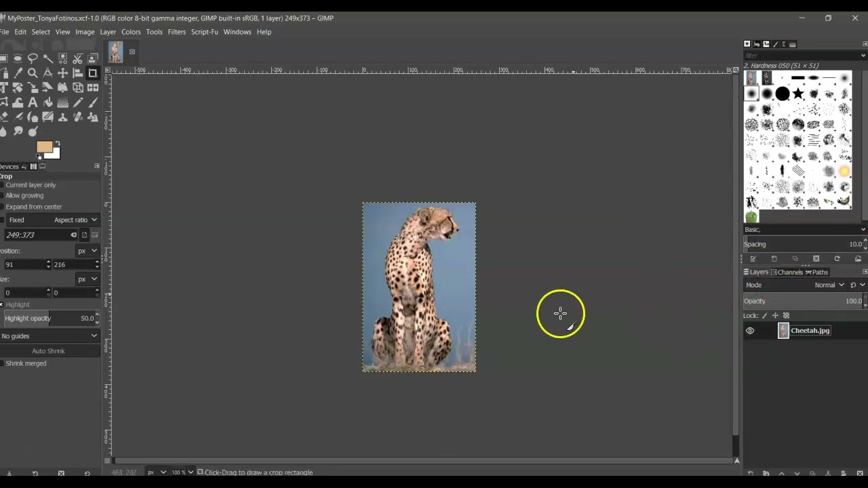Screen dimensions: 868x488
Task: Select the Foreground Select tool
Action: click(93, 59)
